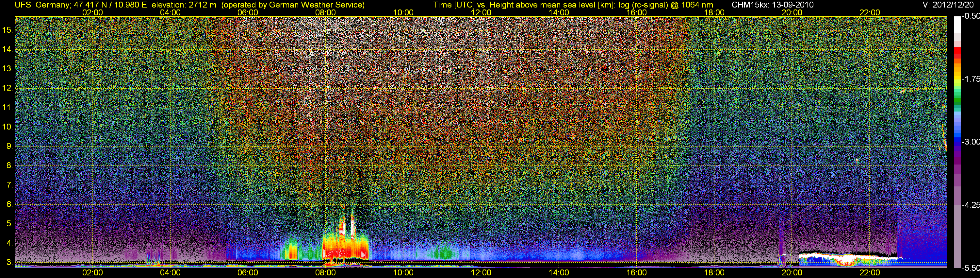Click height axis label 9 km
The height and width of the screenshot is (278, 980).
point(9,146)
